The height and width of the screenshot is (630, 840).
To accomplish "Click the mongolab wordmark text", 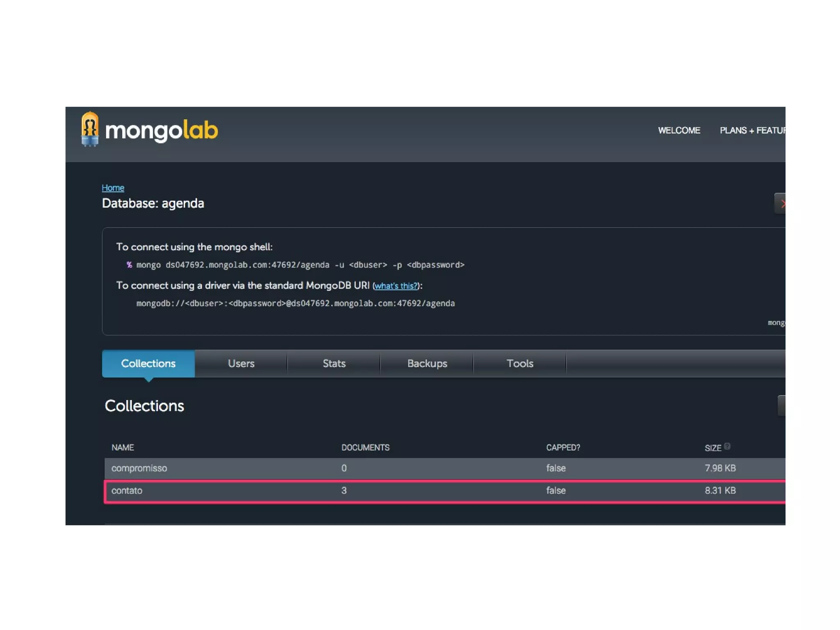I will 162,131.
